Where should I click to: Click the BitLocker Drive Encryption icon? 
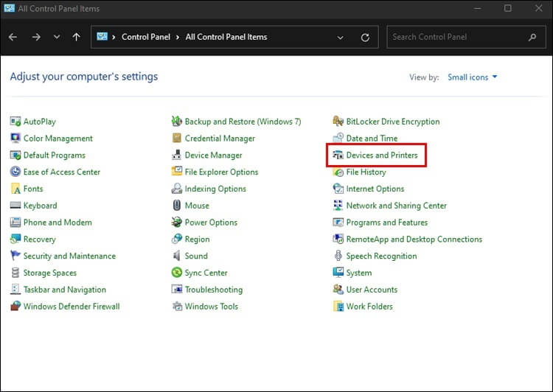coord(338,122)
